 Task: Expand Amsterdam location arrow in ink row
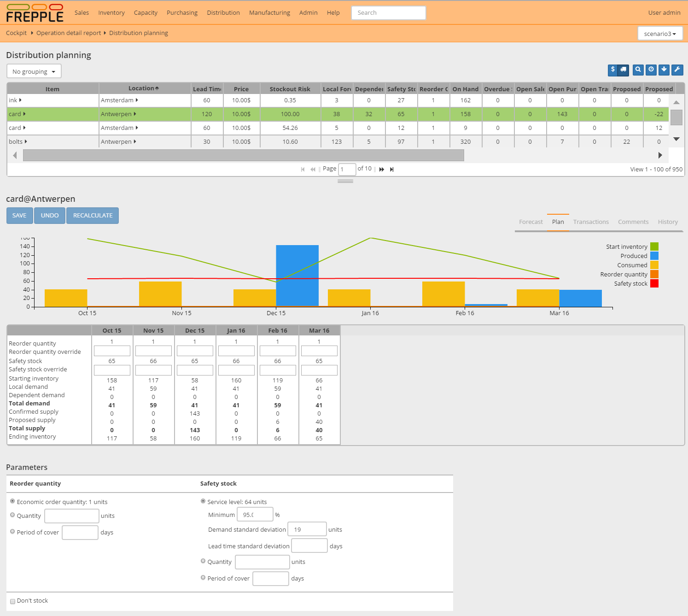coord(137,100)
